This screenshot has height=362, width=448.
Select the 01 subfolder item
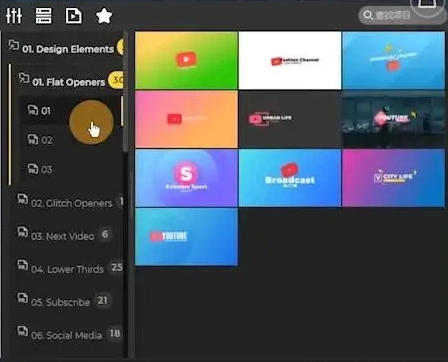coord(71,110)
